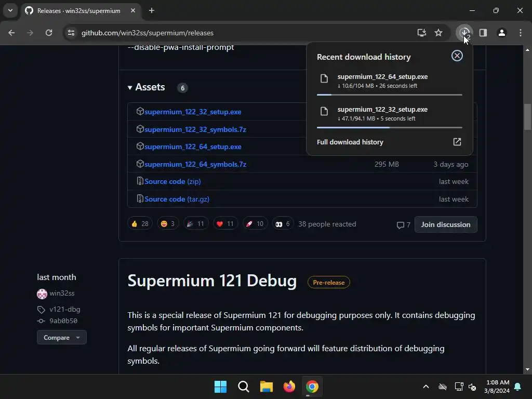Click file icon of supermium_122_64_setup.exe download
Screen dimensions: 532x399
(x=324, y=79)
